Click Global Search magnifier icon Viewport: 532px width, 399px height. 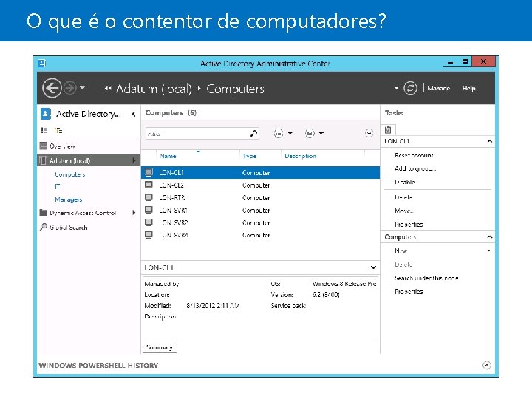pyautogui.click(x=44, y=227)
